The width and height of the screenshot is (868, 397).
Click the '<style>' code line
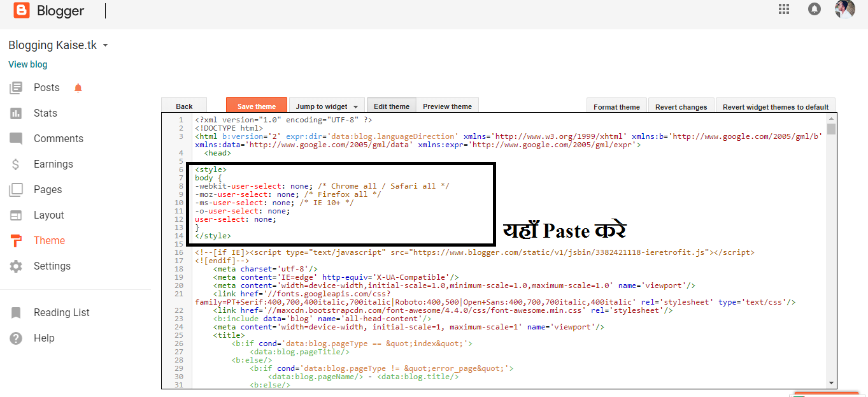pos(211,170)
